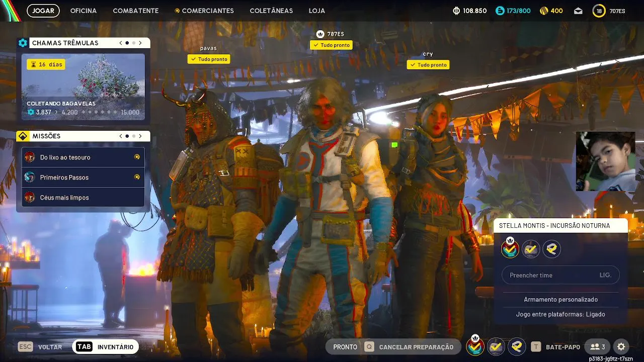Screen dimensions: 644x362
Task: Click the second squad avatar in map panel
Action: point(531,249)
